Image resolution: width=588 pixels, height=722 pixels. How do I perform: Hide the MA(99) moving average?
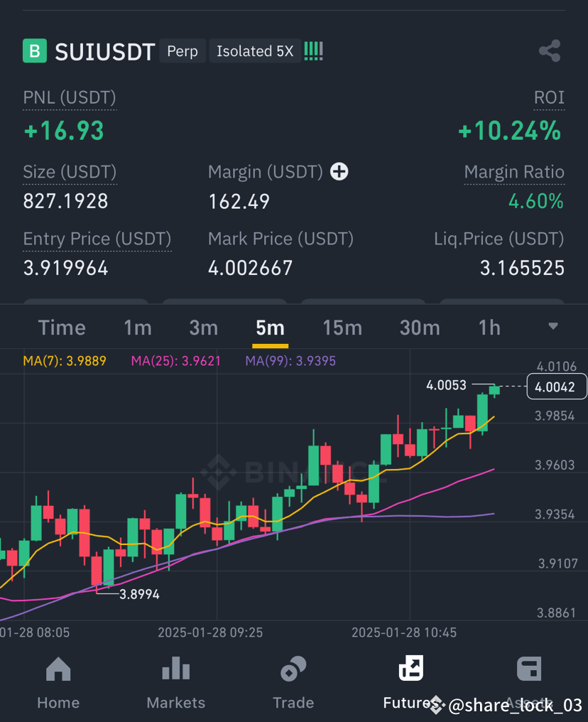click(290, 361)
